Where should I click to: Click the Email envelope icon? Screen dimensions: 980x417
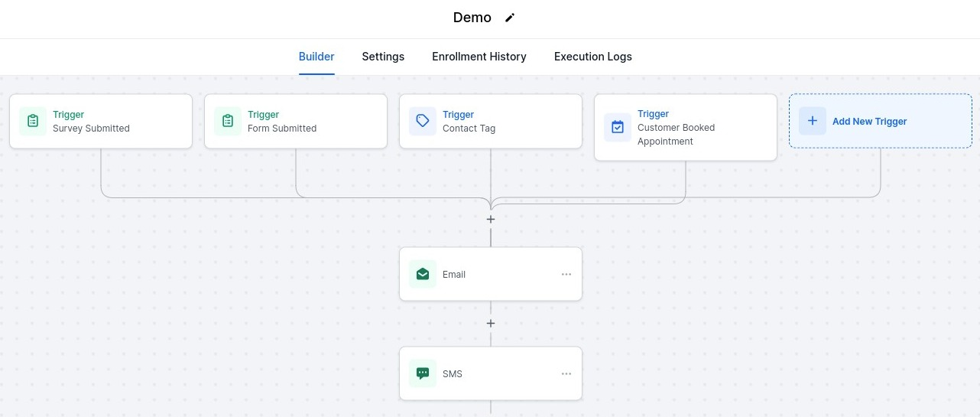423,274
